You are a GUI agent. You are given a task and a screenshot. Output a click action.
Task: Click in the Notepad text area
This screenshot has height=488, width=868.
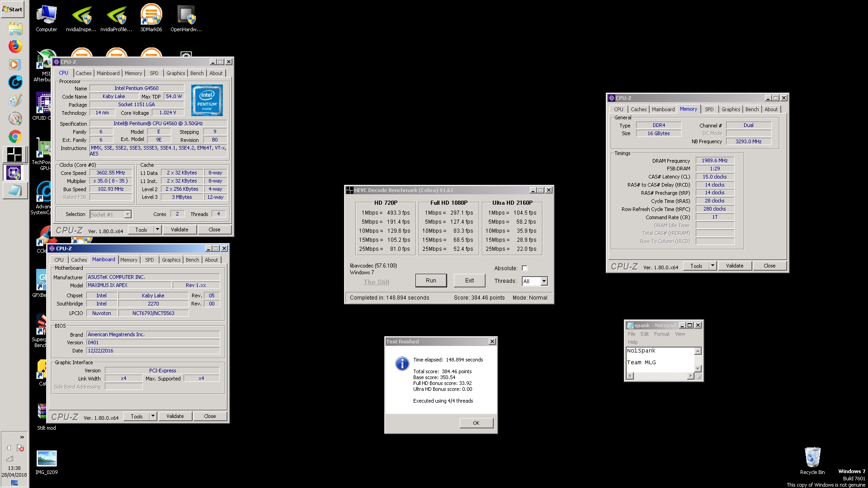click(x=660, y=360)
